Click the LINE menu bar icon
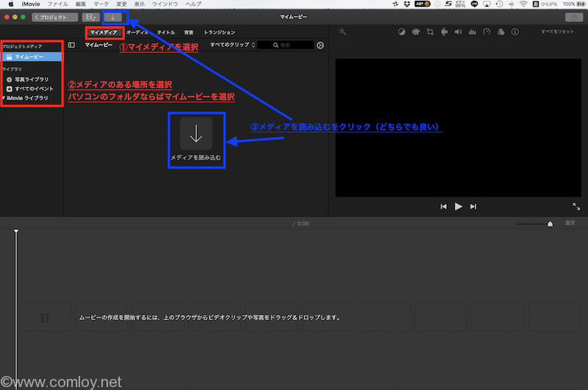Viewport: 588px width, 390px height. (474, 4)
